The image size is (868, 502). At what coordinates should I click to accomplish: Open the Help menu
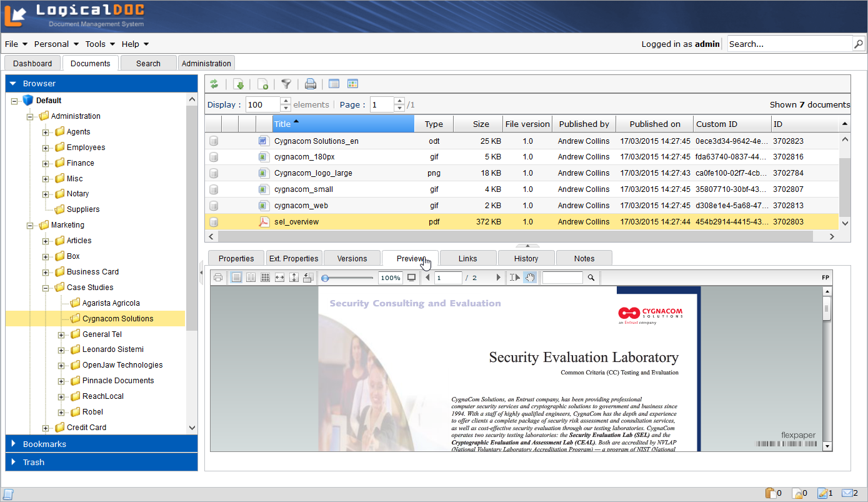(x=135, y=44)
